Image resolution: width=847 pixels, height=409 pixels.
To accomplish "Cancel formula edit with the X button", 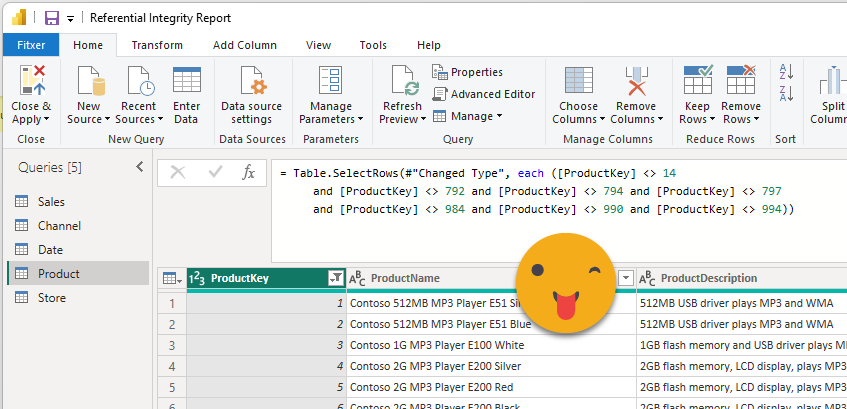I will point(178,173).
